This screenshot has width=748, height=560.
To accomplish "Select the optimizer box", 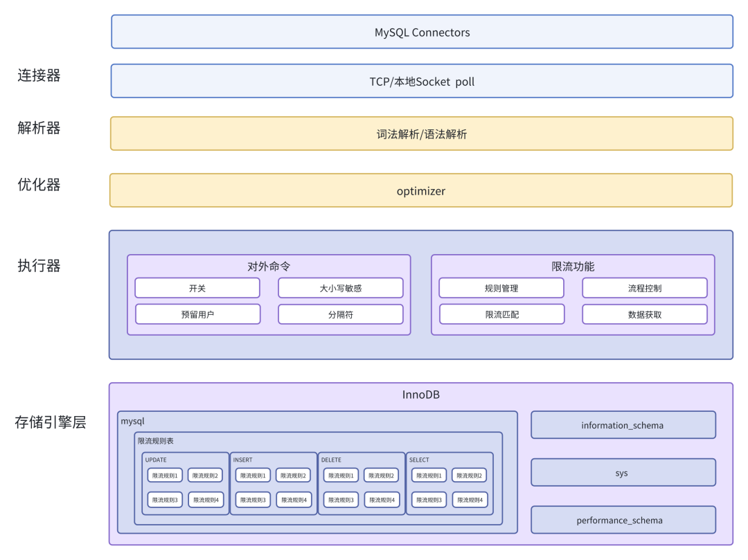I will click(x=421, y=190).
